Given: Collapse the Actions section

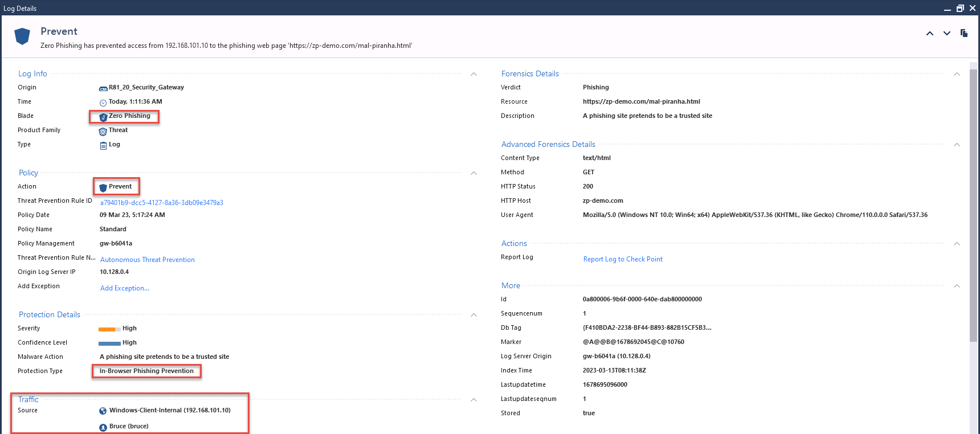Looking at the screenshot, I should (x=957, y=244).
